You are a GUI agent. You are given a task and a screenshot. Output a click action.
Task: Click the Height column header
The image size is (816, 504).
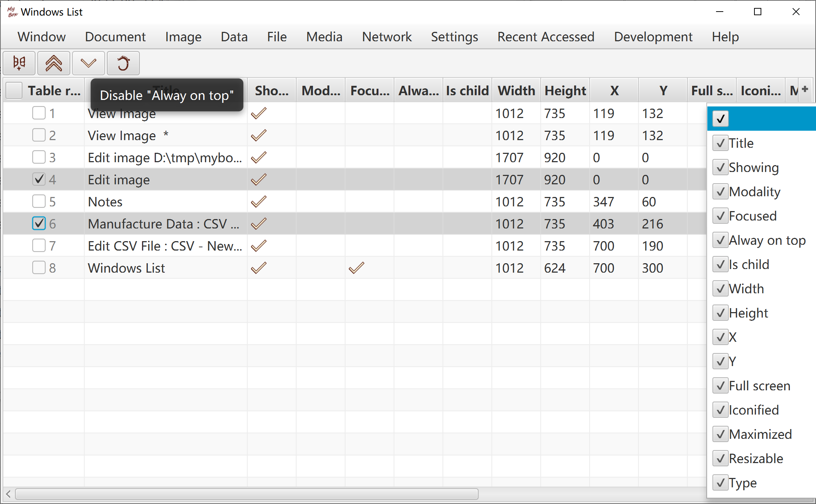pyautogui.click(x=565, y=91)
